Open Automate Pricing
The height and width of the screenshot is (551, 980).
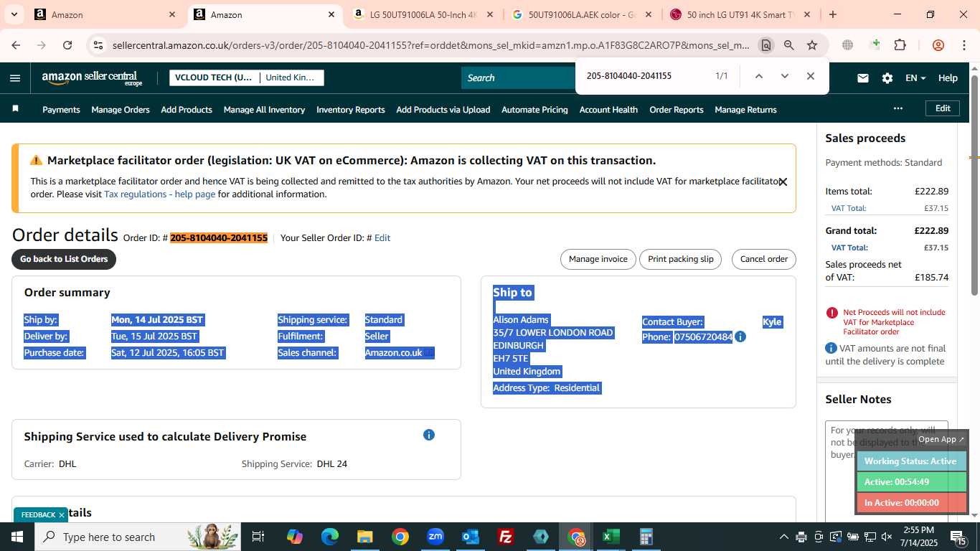(x=534, y=110)
